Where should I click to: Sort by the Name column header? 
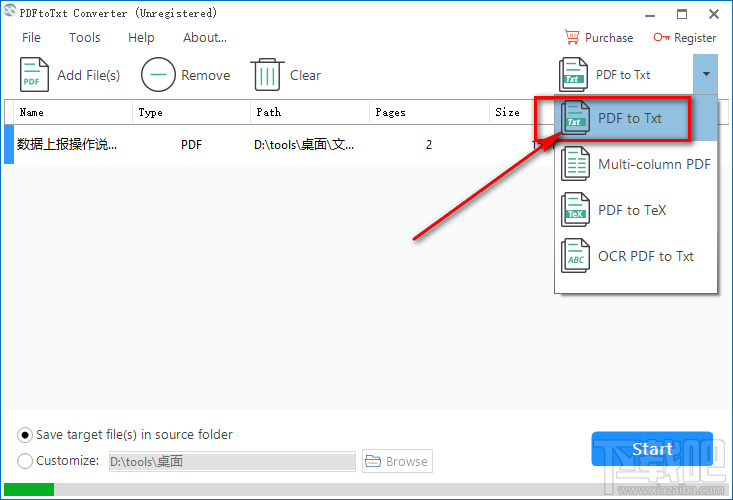point(73,112)
